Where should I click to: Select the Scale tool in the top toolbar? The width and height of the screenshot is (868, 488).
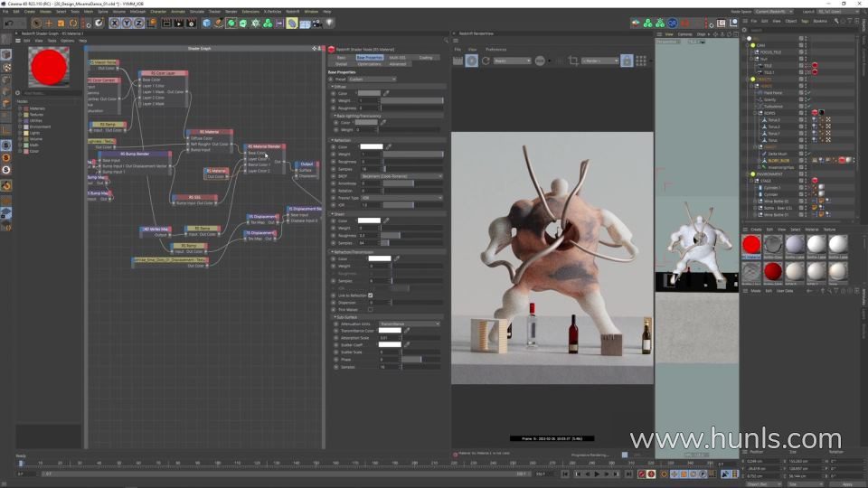tap(61, 23)
